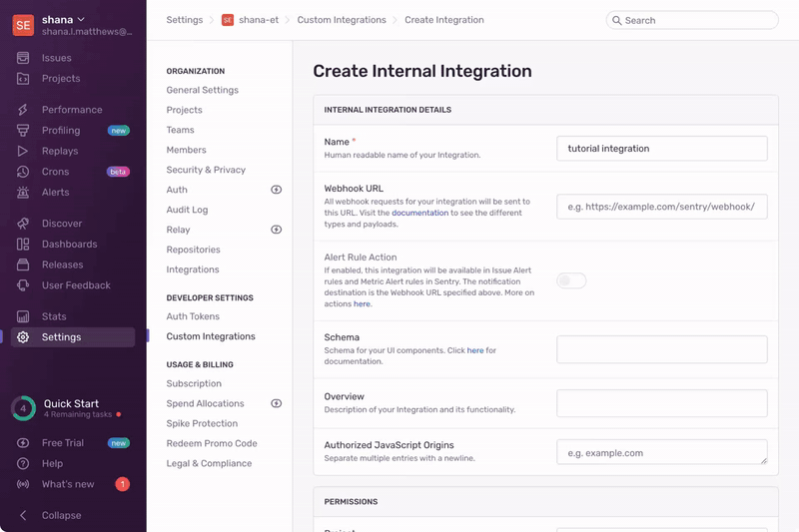Open Issues via its sidebar icon
The image size is (799, 532).
tap(23, 58)
